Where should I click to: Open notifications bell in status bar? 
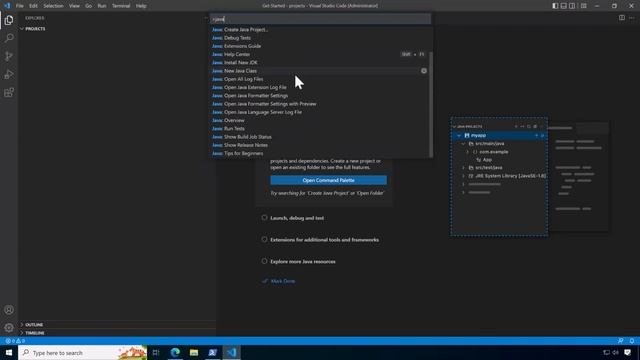click(x=631, y=340)
